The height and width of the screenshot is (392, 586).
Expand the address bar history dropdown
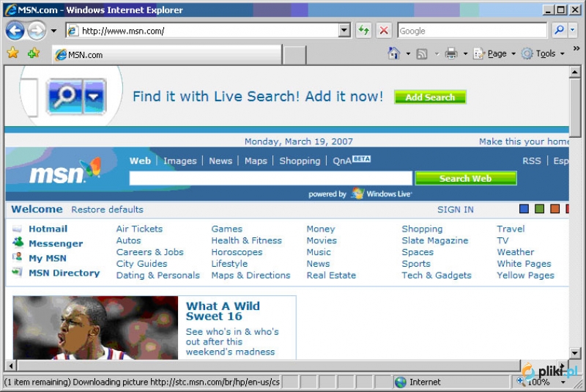click(344, 31)
